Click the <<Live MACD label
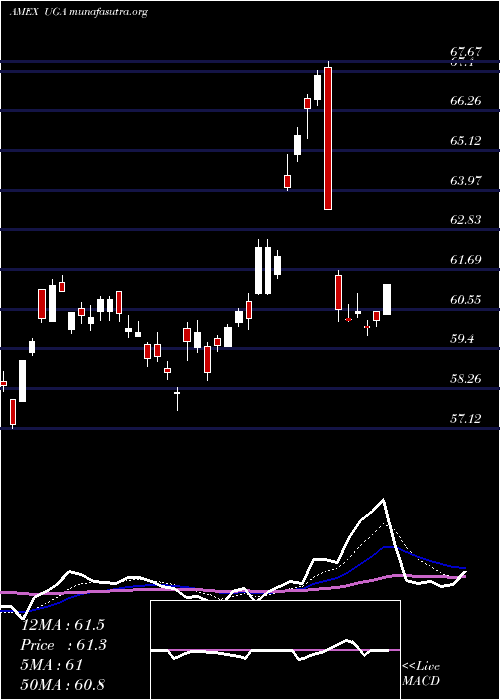 421,673
